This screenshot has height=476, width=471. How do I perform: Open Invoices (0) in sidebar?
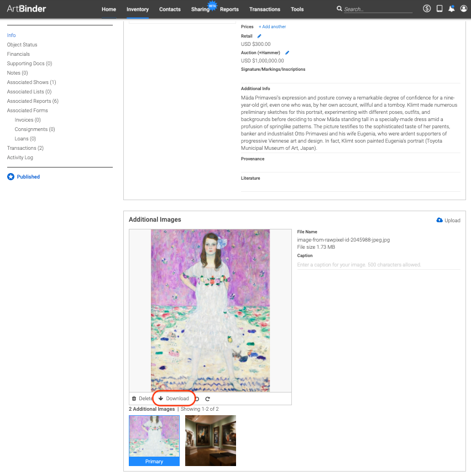28,120
